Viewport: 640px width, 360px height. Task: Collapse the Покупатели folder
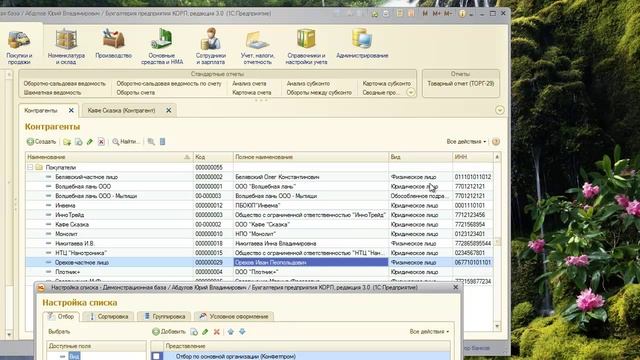pos(30,167)
